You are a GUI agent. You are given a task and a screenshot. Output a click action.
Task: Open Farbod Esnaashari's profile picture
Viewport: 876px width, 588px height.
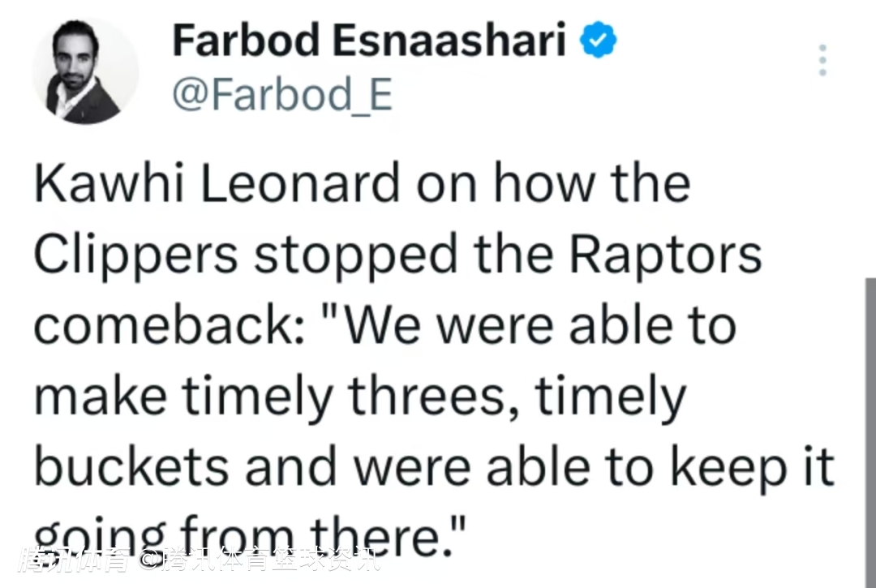[84, 72]
